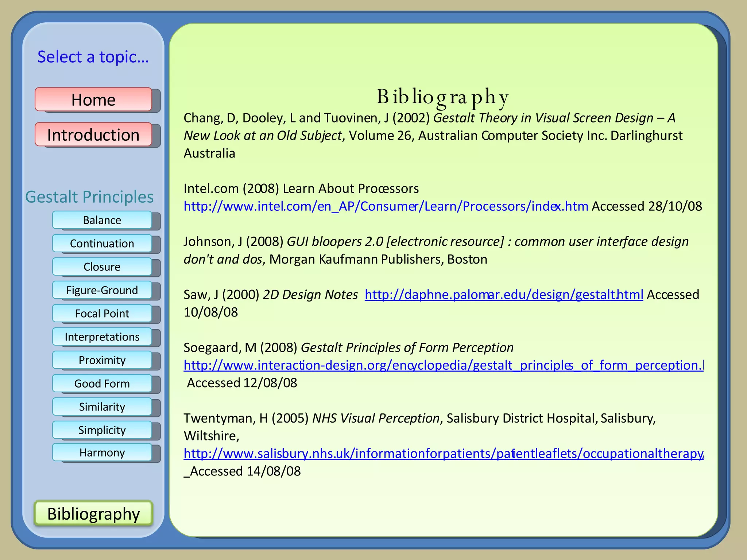
Task: Click the Johnson, J (2008) GUI bloopers reference
Action: [436, 250]
